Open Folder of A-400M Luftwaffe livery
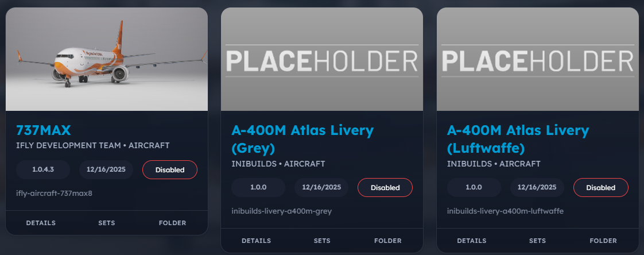644x255 pixels. [603, 241]
